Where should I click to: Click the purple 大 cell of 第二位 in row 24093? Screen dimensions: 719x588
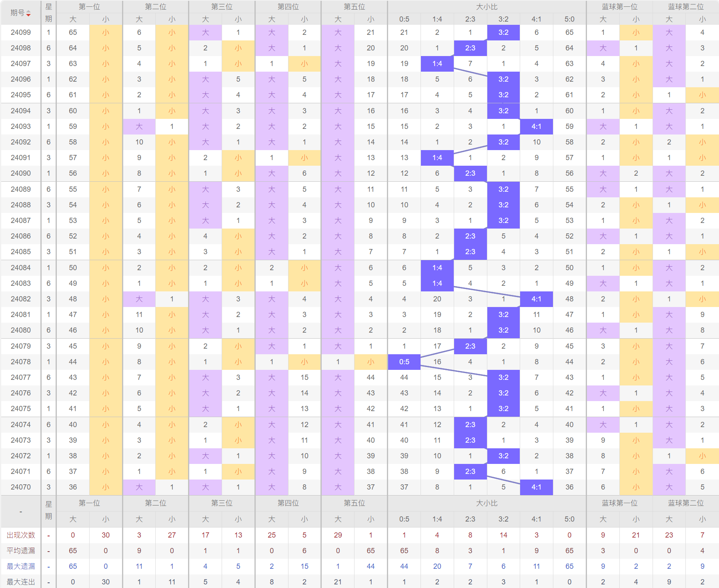coord(139,126)
